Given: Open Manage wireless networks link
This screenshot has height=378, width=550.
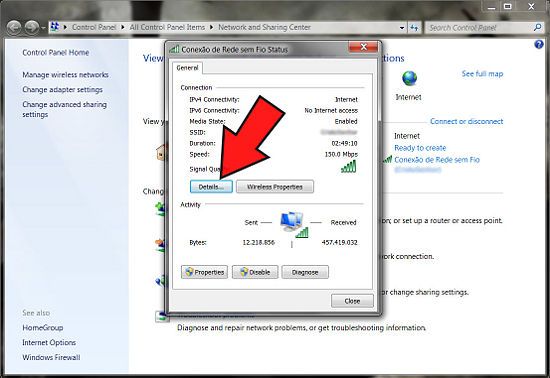Looking at the screenshot, I should coord(65,75).
